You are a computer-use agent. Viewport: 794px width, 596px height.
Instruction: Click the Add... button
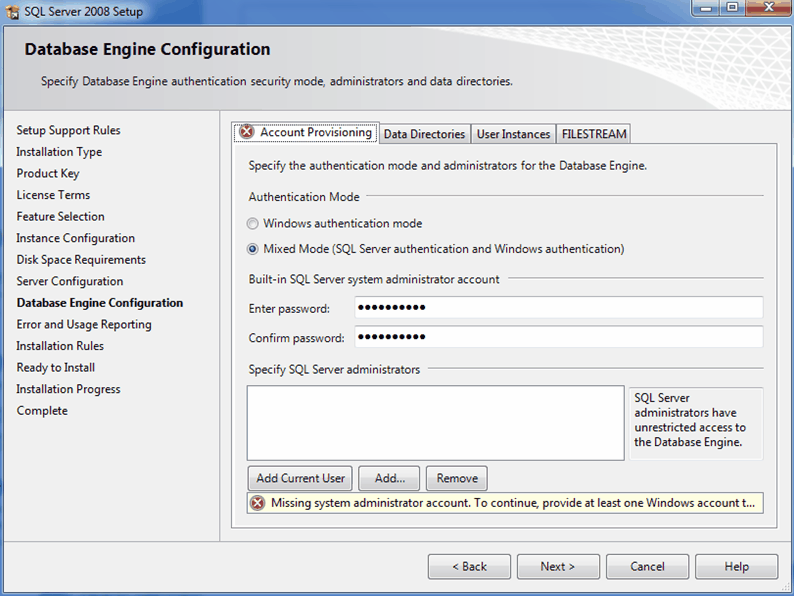[x=389, y=479]
